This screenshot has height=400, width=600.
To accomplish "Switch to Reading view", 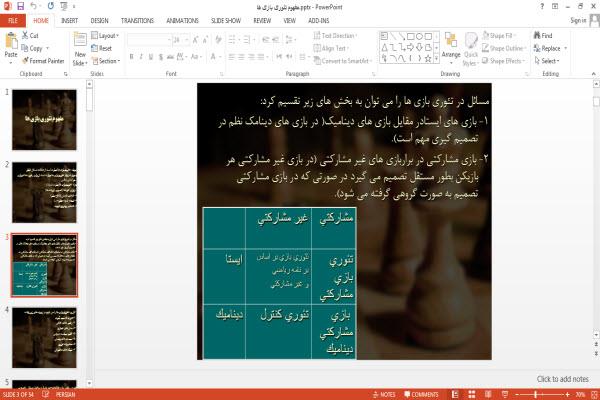I will [488, 394].
